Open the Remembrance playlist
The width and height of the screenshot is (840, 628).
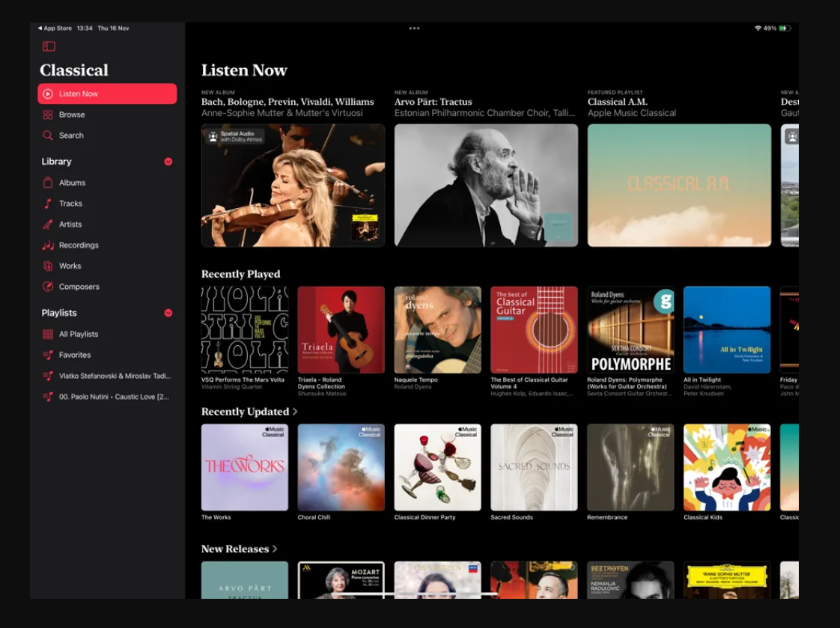[630, 467]
